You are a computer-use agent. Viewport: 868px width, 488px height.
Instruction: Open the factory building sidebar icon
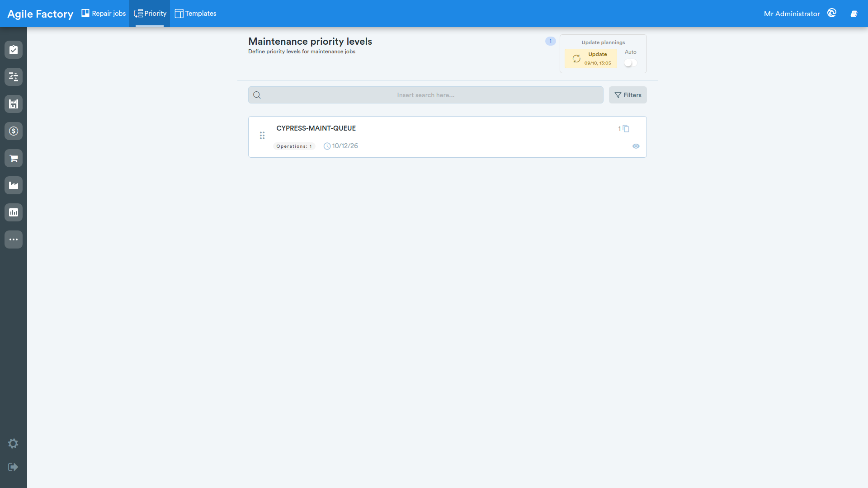(x=14, y=104)
